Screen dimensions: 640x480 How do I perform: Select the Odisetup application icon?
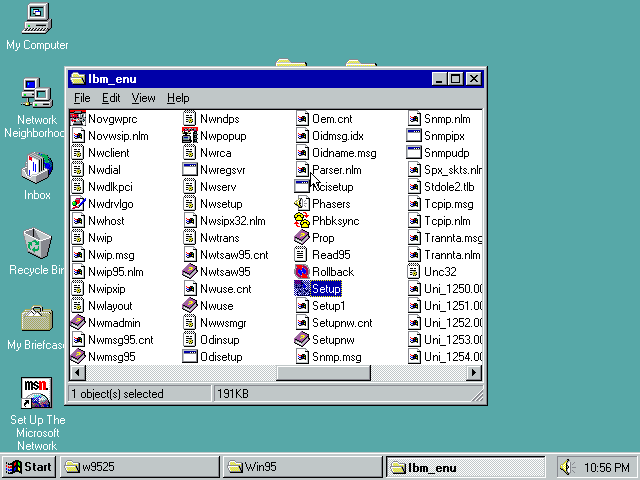[190, 357]
